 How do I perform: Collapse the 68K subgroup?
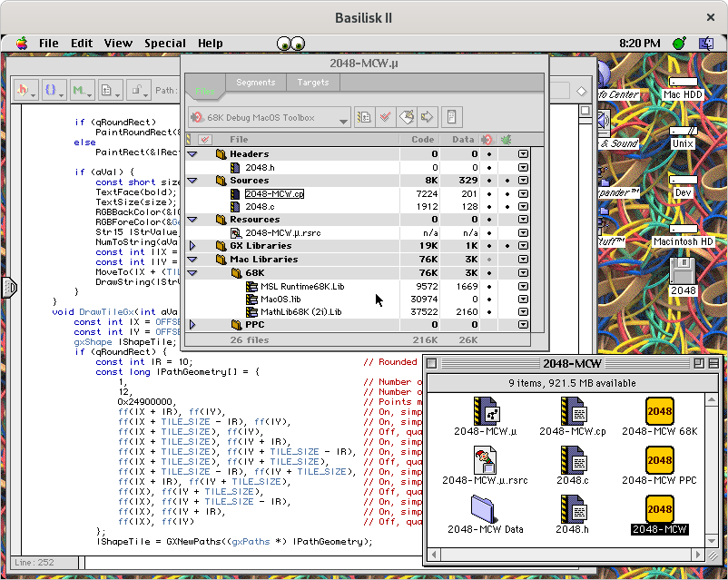point(192,272)
